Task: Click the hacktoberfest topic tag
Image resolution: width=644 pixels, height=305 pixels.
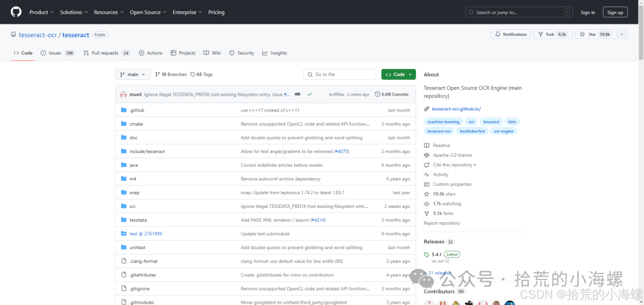Action: [x=472, y=132]
